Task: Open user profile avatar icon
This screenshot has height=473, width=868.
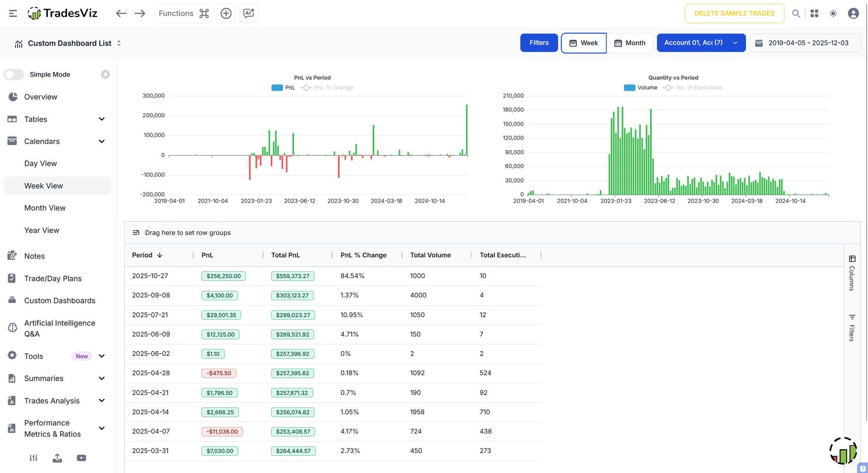Action: [x=853, y=14]
